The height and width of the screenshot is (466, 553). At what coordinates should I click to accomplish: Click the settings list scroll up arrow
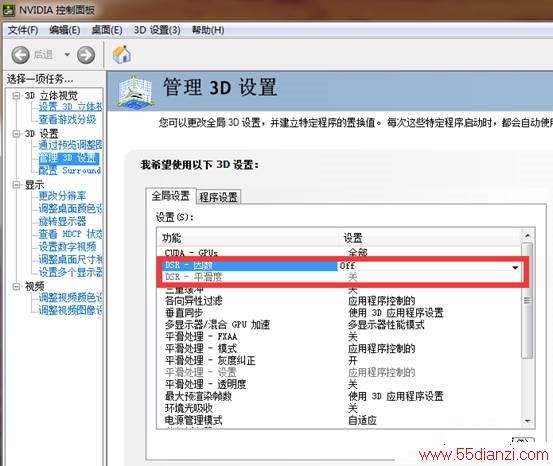click(x=528, y=235)
